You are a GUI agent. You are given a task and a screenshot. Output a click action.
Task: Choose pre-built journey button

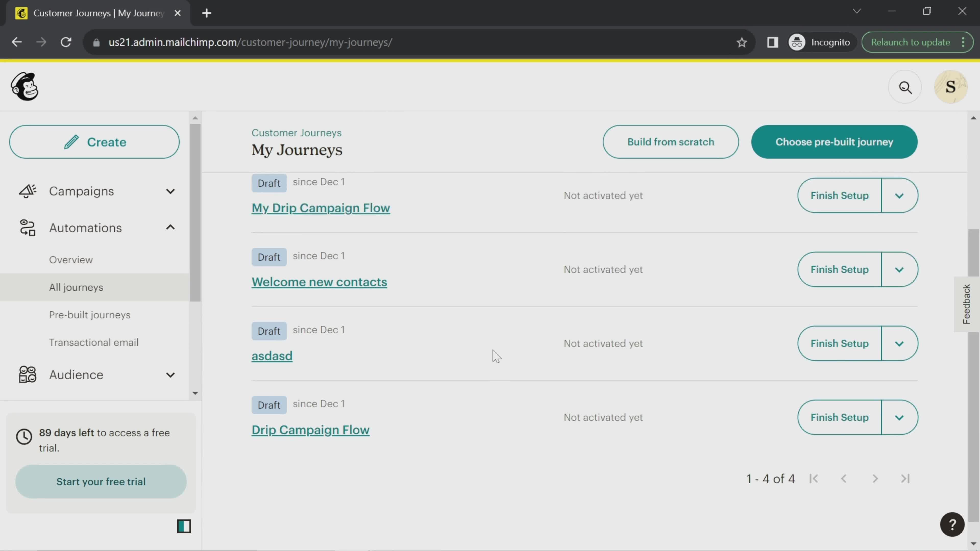[x=835, y=142]
